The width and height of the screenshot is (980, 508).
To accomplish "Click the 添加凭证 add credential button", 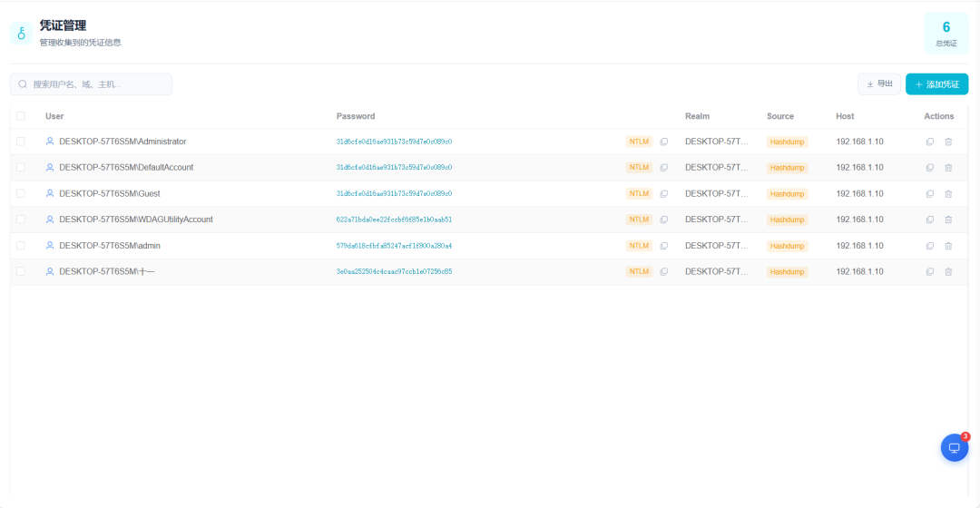I will pos(936,84).
